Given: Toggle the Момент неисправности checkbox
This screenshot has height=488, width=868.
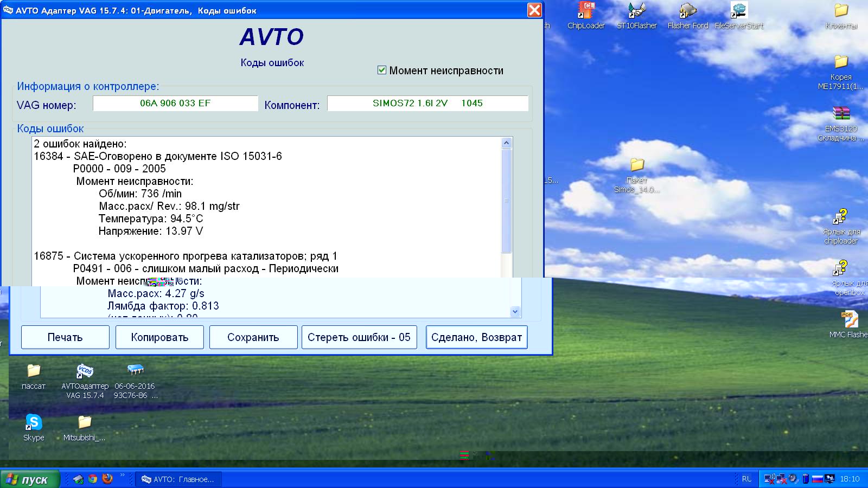Looking at the screenshot, I should pyautogui.click(x=382, y=70).
